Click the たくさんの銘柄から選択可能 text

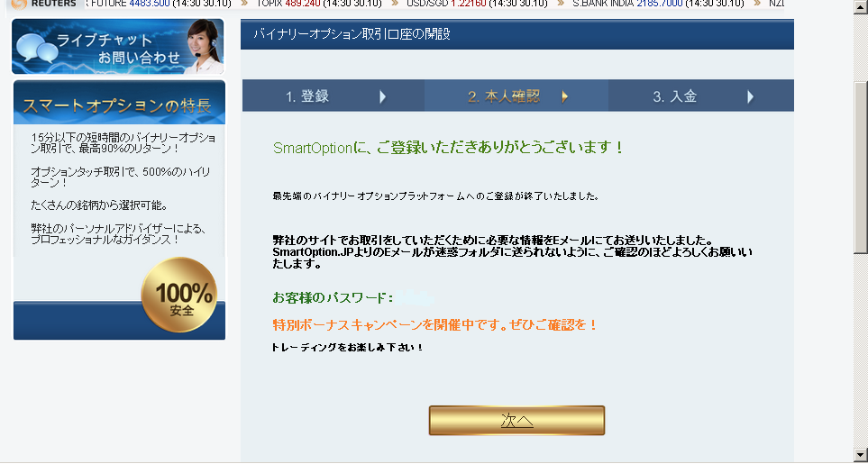coord(99,205)
